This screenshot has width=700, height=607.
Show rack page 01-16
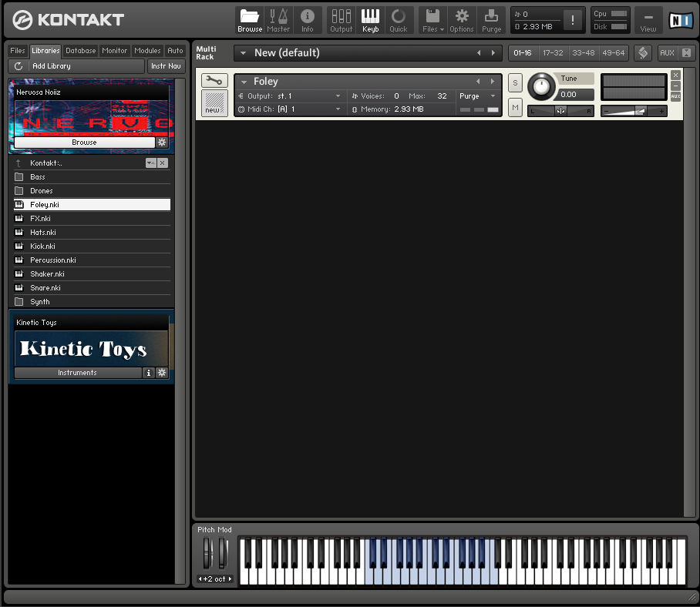[x=523, y=52]
